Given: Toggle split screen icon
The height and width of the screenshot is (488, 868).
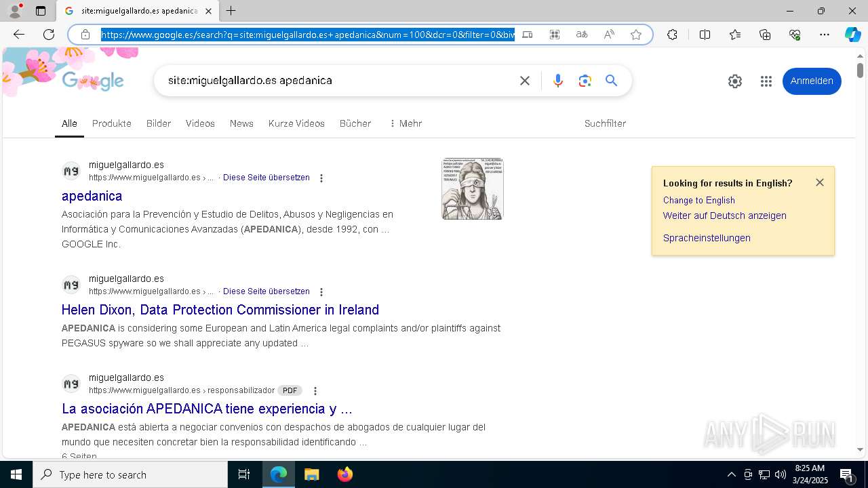Looking at the screenshot, I should 705,35.
